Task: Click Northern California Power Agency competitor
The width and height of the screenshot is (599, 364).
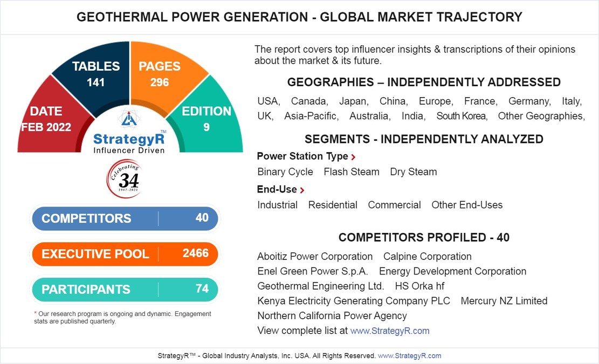Action: pyautogui.click(x=332, y=316)
